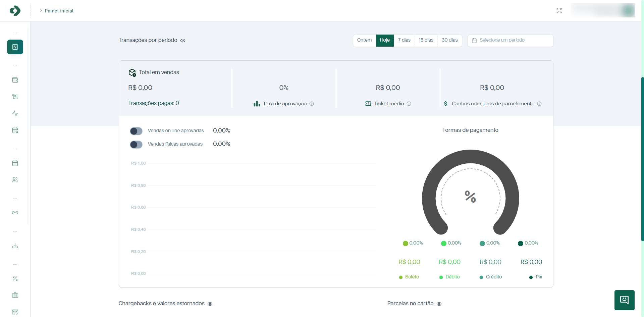644x317 pixels.
Task: Open the percent icon in sidebar
Action: [15, 278]
